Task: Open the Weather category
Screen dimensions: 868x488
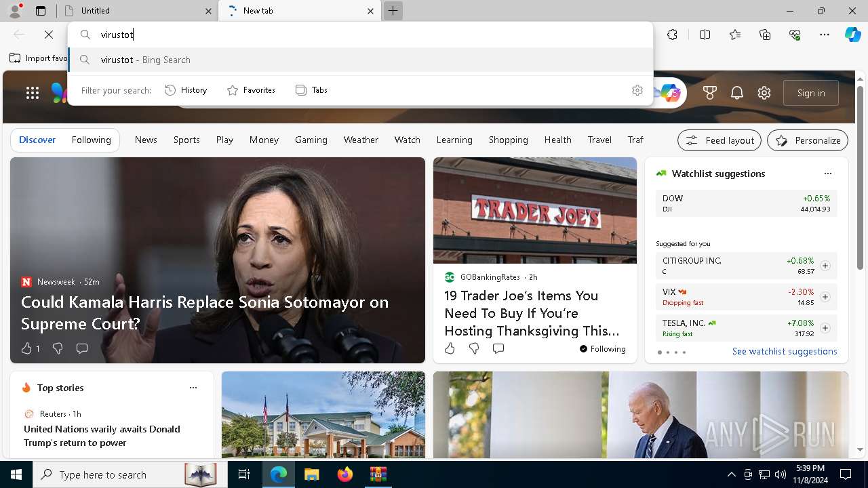Action: coord(361,140)
